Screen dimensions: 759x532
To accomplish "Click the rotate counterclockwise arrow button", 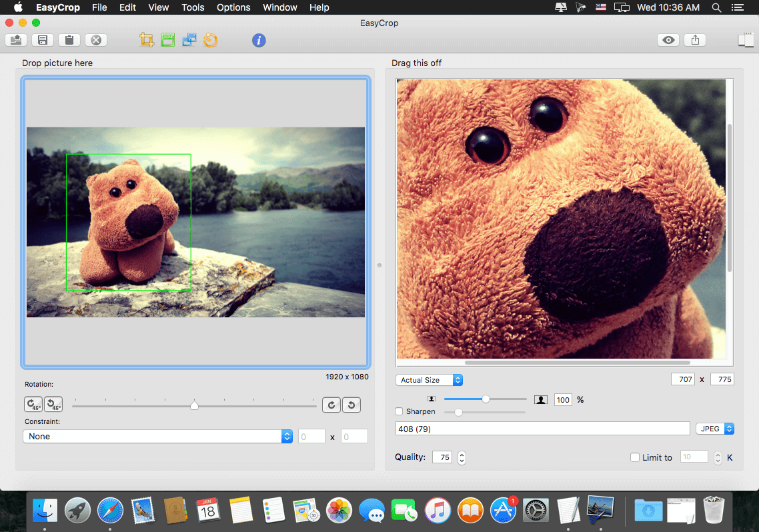I will (x=351, y=405).
